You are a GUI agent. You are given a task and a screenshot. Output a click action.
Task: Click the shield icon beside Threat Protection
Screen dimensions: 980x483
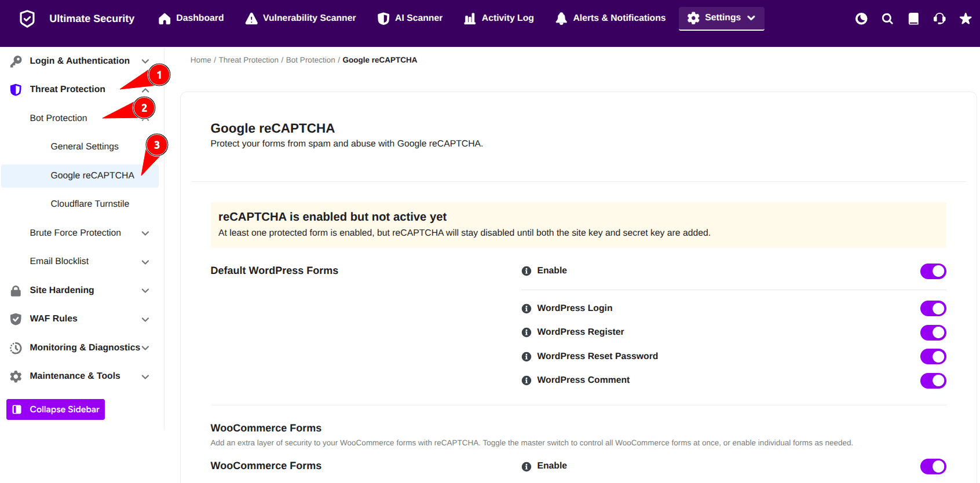(x=16, y=89)
